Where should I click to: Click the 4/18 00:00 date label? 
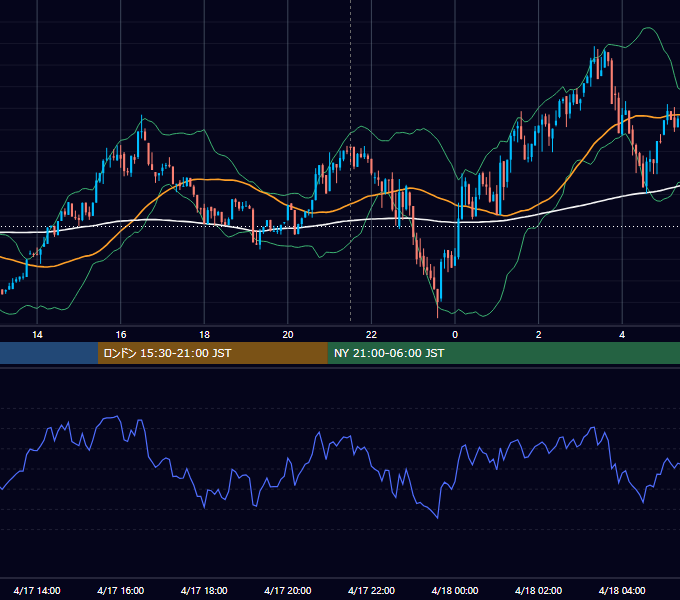[x=455, y=590]
